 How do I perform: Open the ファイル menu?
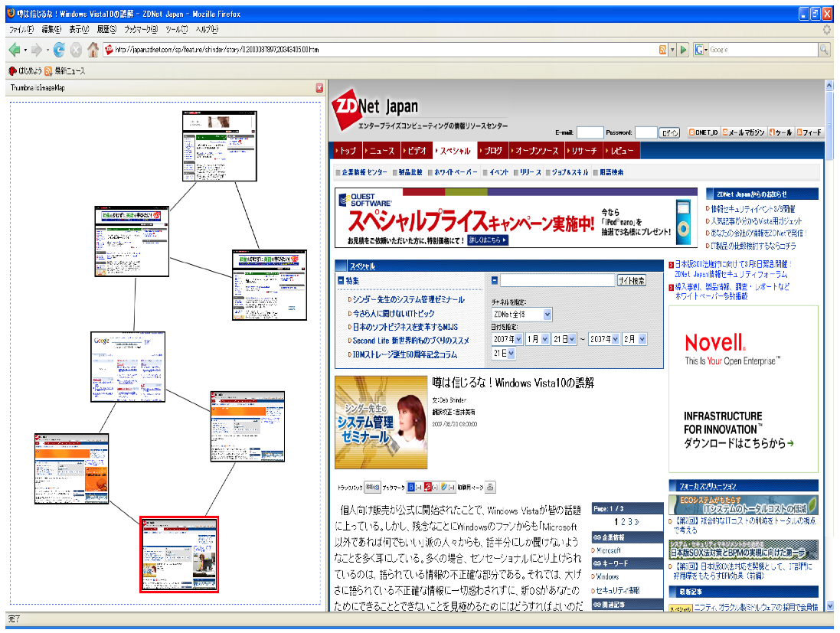(x=21, y=29)
